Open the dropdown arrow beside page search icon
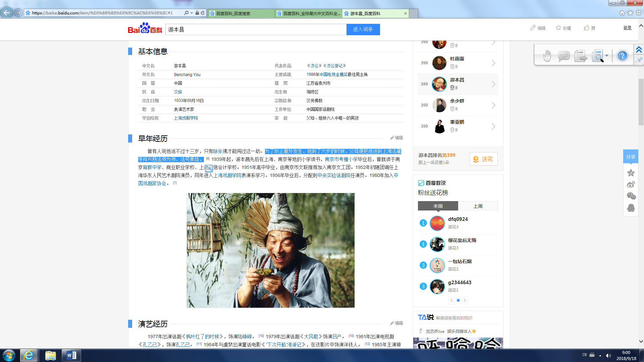Image resolution: width=644 pixels, height=362 pixels. coord(607,56)
